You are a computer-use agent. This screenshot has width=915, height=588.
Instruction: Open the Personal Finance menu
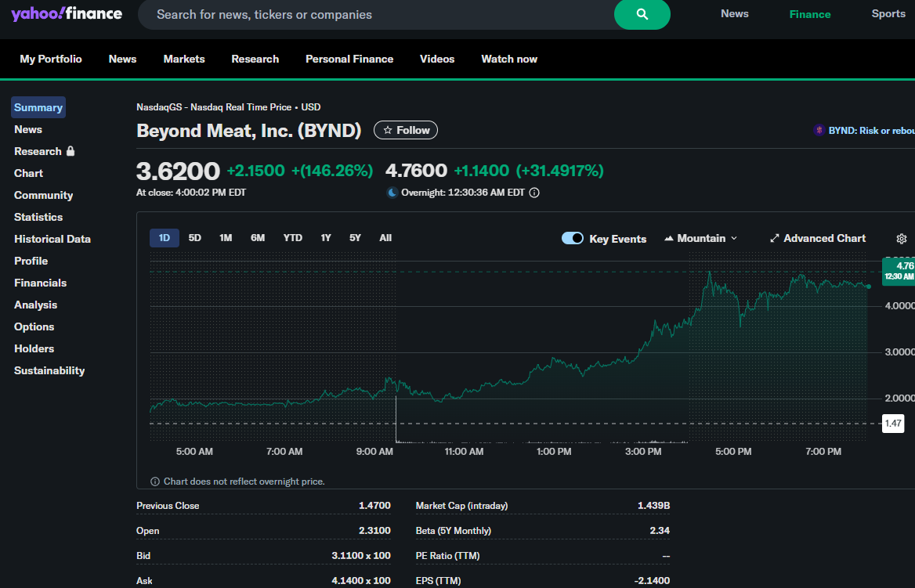[x=349, y=59]
